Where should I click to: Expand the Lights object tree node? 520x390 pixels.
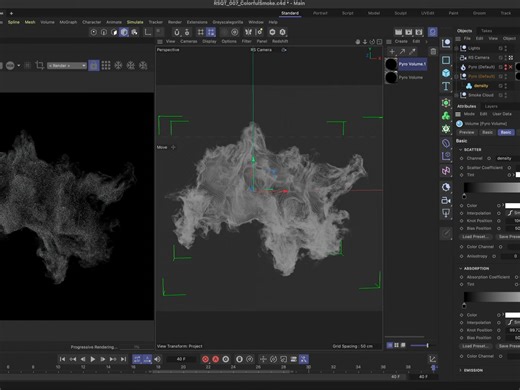456,48
